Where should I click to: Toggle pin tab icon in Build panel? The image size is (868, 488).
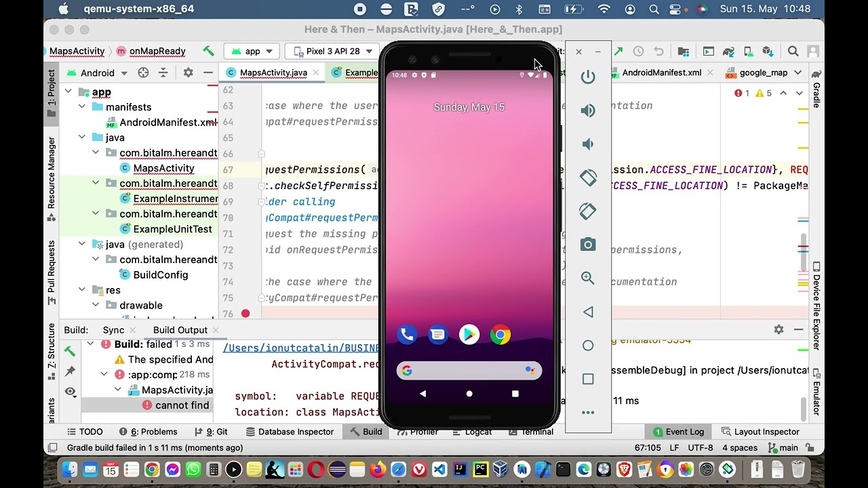tap(70, 371)
